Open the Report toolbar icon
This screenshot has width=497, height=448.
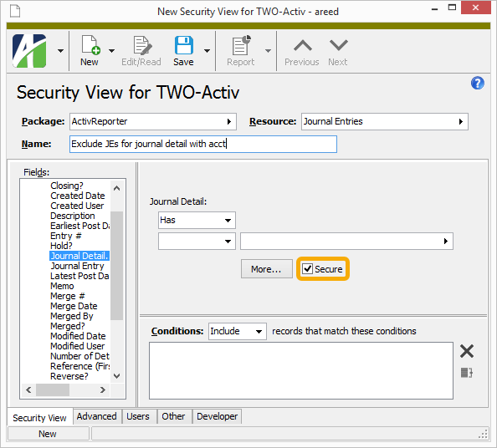click(x=241, y=45)
